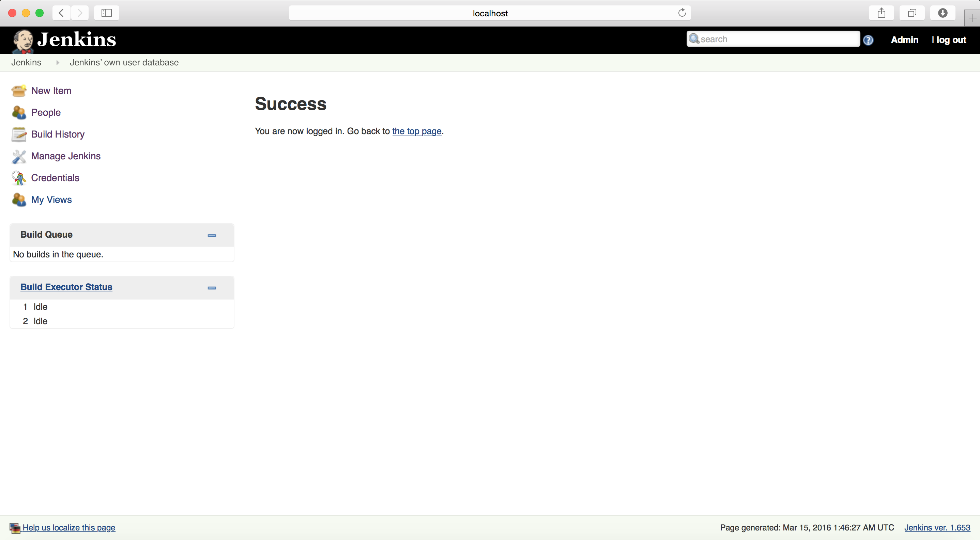The height and width of the screenshot is (540, 980).
Task: Click executor 1 Idle row
Action: coord(122,307)
